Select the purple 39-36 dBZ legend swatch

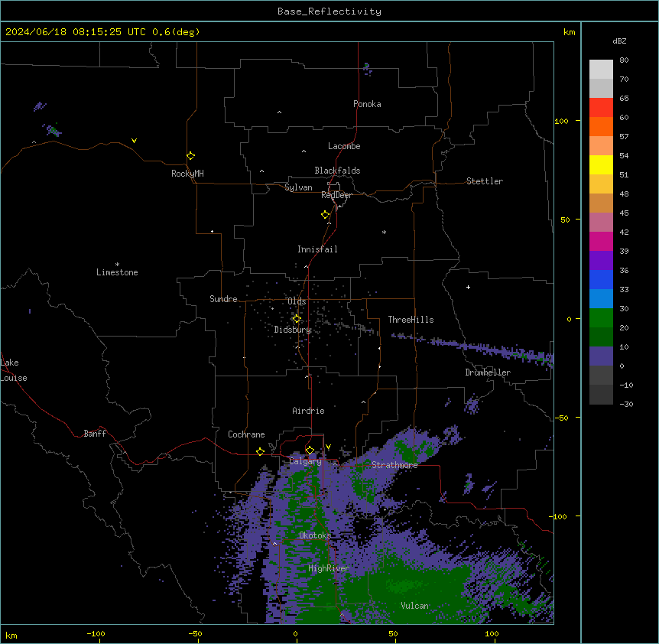[x=601, y=261]
